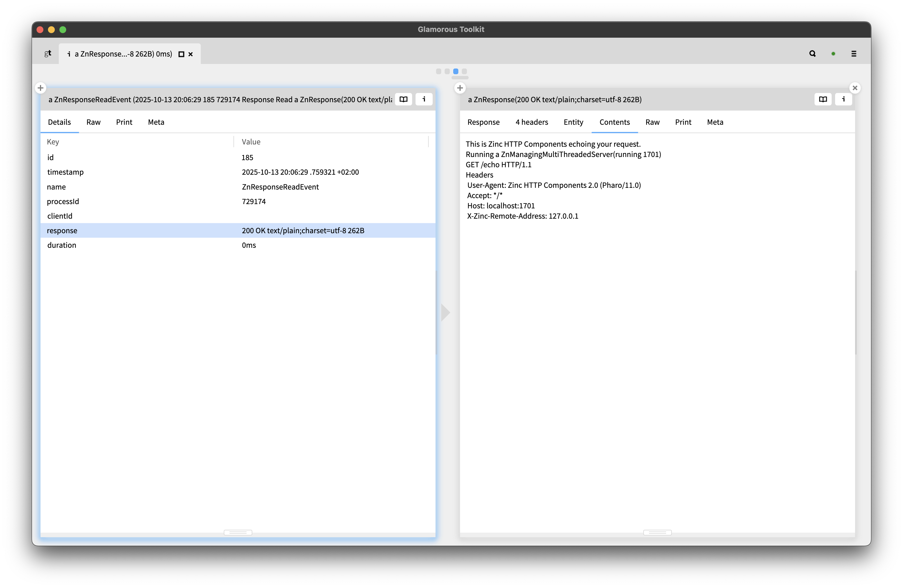Click the green status indicator dot
This screenshot has height=588, width=903.
pos(833,53)
